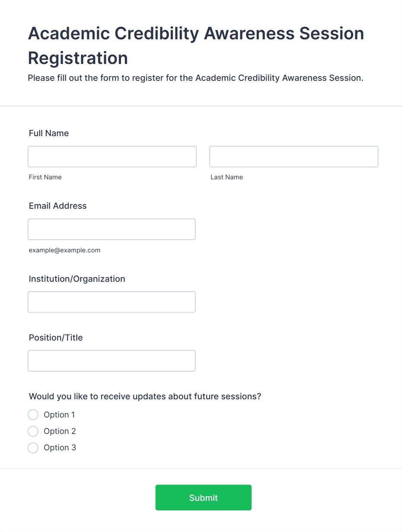Click the "Option 2" label text
Image resolution: width=402 pixels, height=532 pixels.
60,431
